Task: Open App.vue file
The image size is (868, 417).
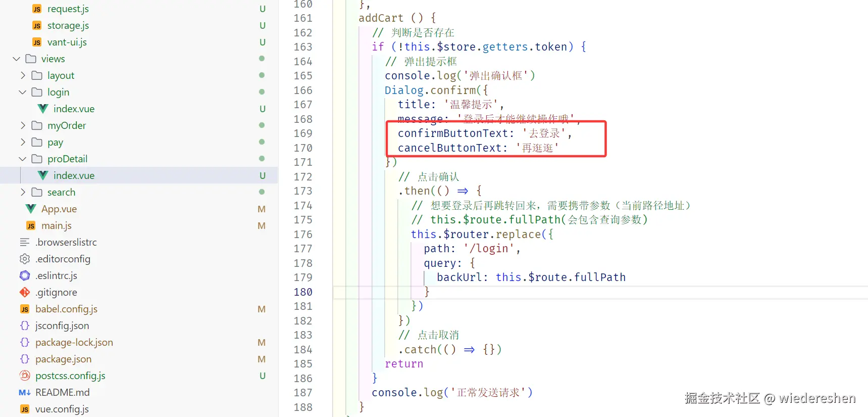Action: coord(59,209)
